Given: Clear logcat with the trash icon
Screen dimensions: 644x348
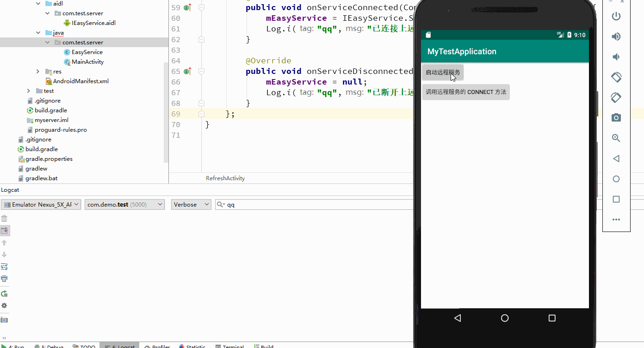Looking at the screenshot, I should click(4, 219).
